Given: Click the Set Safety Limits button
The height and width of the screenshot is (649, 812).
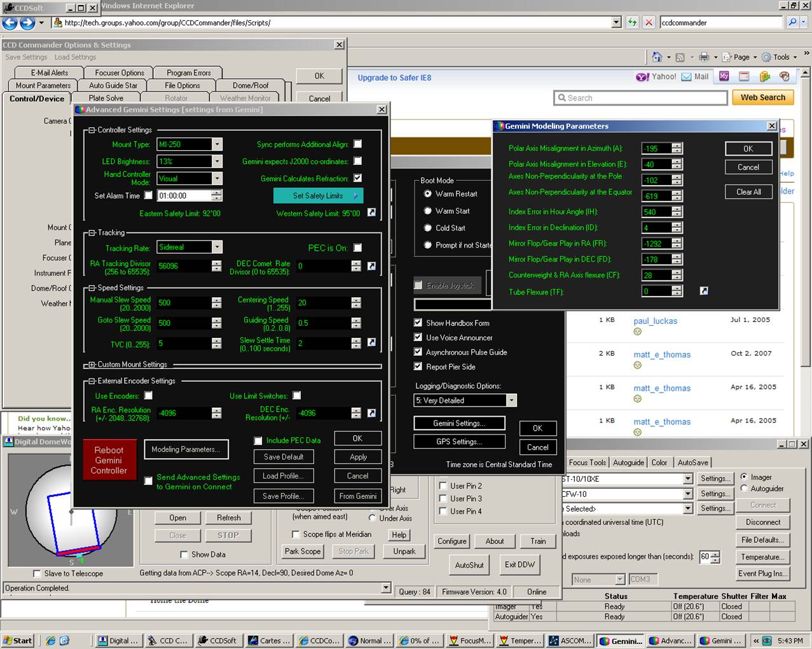Looking at the screenshot, I should point(318,195).
